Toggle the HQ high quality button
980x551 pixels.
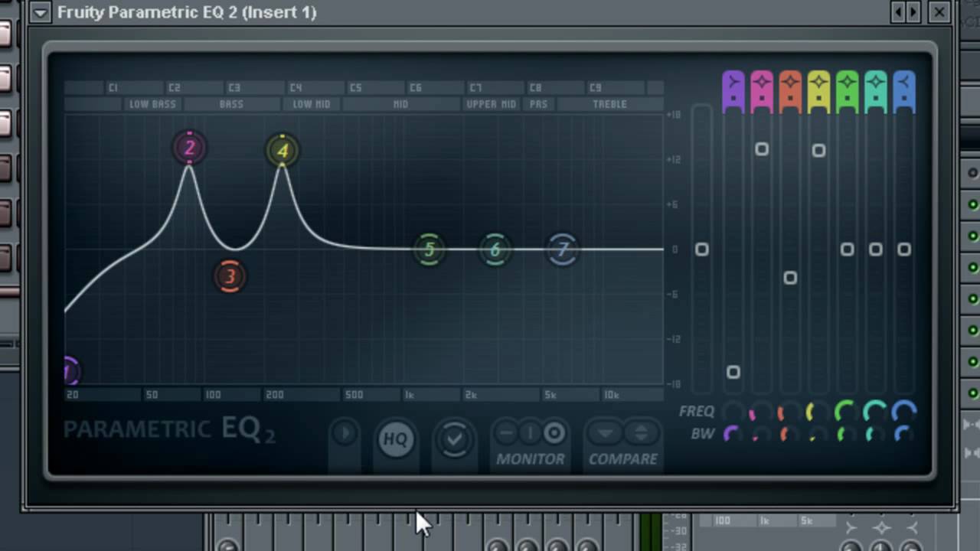point(395,439)
